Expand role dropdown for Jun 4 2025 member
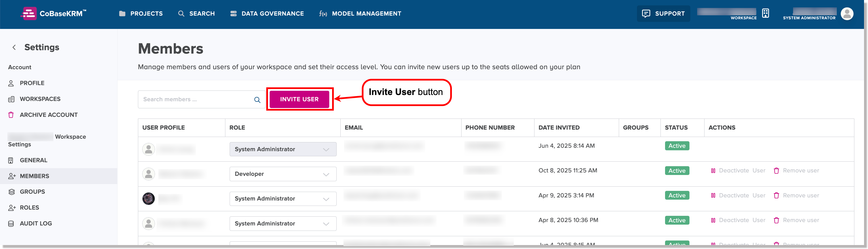This screenshot has width=868, height=249. click(x=283, y=149)
